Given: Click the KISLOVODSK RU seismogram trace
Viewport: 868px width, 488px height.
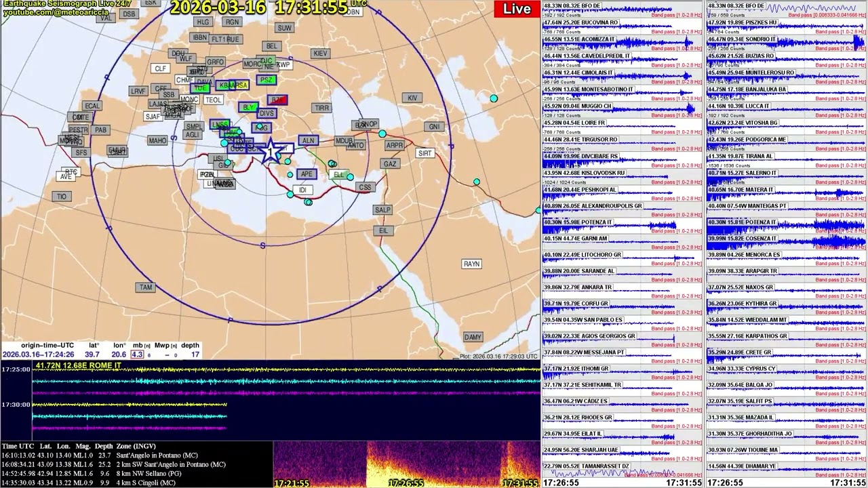Looking at the screenshot, I should [622, 177].
